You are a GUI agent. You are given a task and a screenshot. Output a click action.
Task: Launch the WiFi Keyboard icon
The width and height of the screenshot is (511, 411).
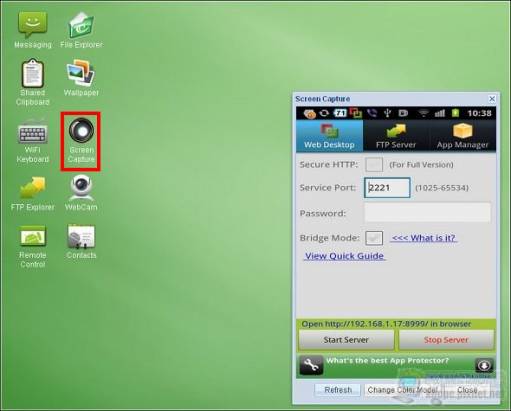32,140
